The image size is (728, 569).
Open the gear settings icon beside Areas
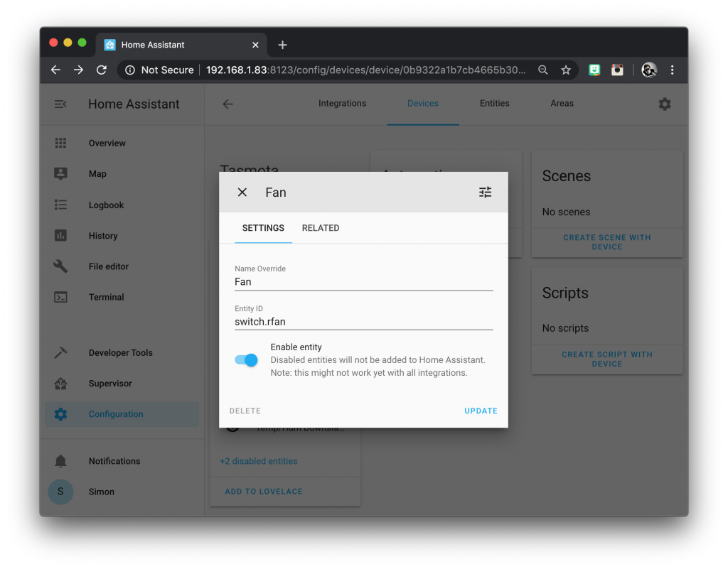click(665, 104)
